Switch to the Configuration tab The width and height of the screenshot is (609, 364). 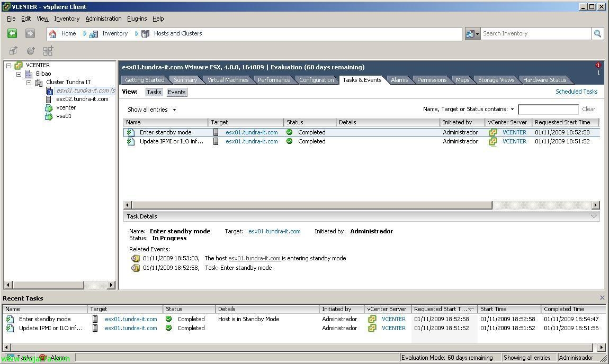(317, 80)
